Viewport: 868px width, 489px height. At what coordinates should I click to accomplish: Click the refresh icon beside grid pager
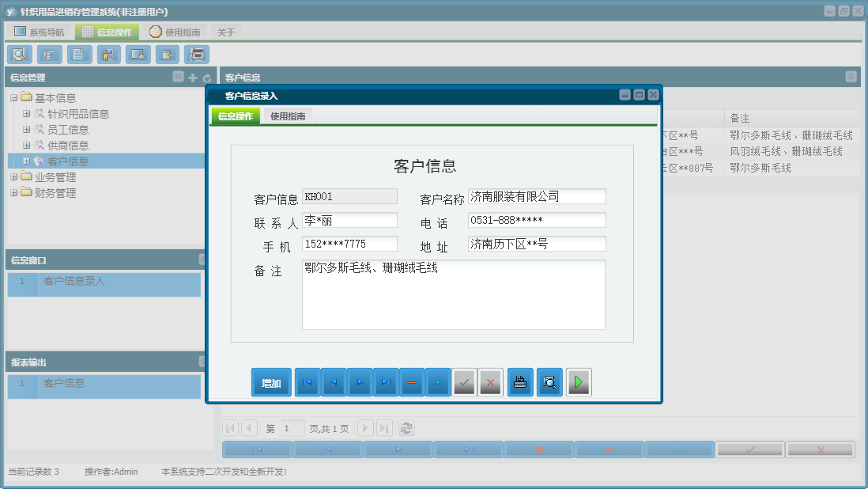pos(406,428)
